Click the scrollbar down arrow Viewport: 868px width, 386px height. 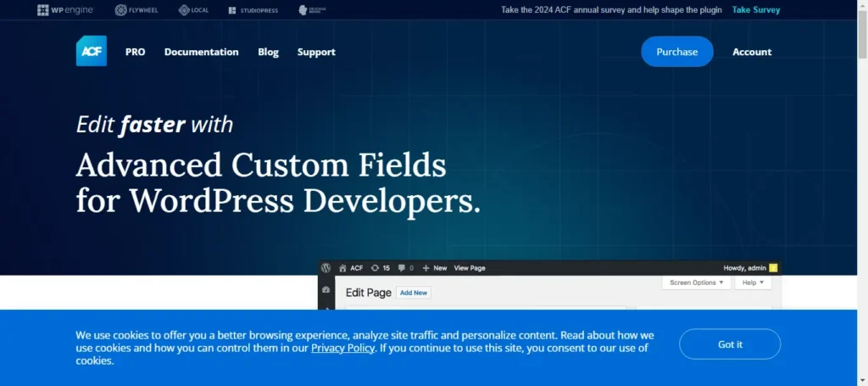coord(862,381)
